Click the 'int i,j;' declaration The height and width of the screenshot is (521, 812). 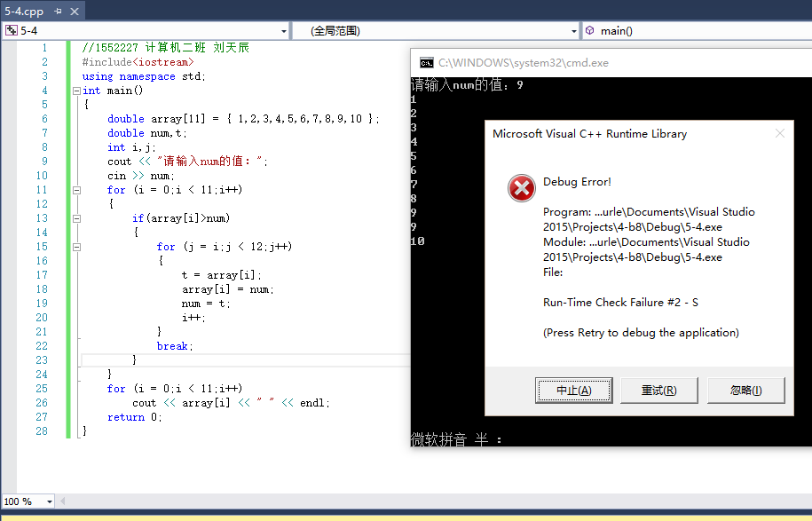(131, 147)
